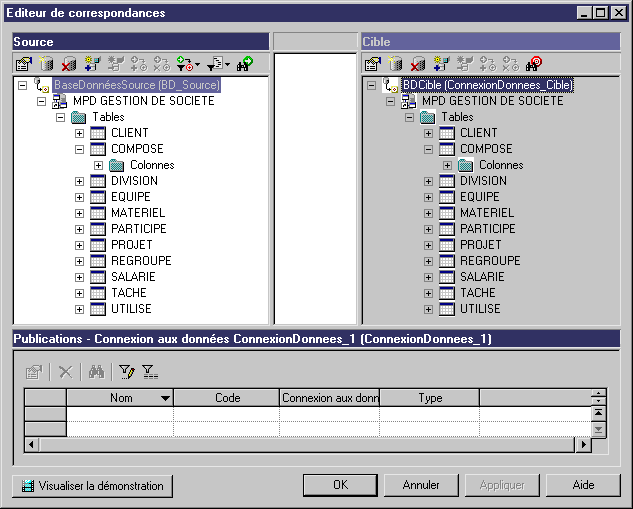Expand Colonnes folder under Source COMPOSE
This screenshot has width=633, height=509.
[99, 165]
